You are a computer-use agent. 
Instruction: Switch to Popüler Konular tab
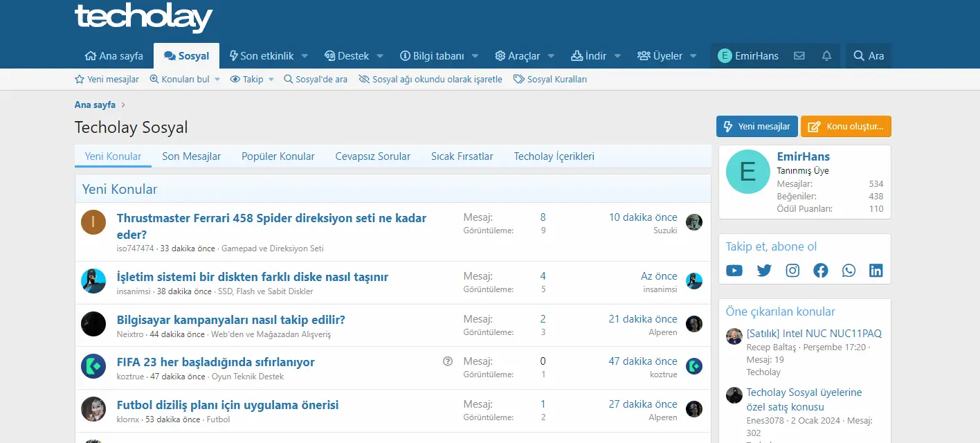point(278,156)
